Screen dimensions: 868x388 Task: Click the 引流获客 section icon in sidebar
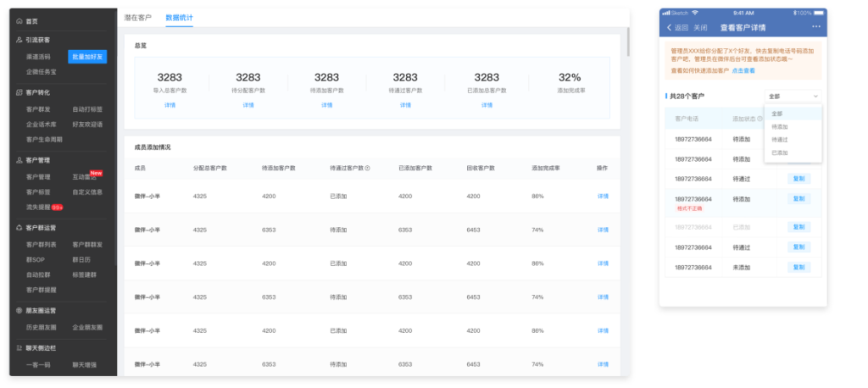(x=19, y=40)
